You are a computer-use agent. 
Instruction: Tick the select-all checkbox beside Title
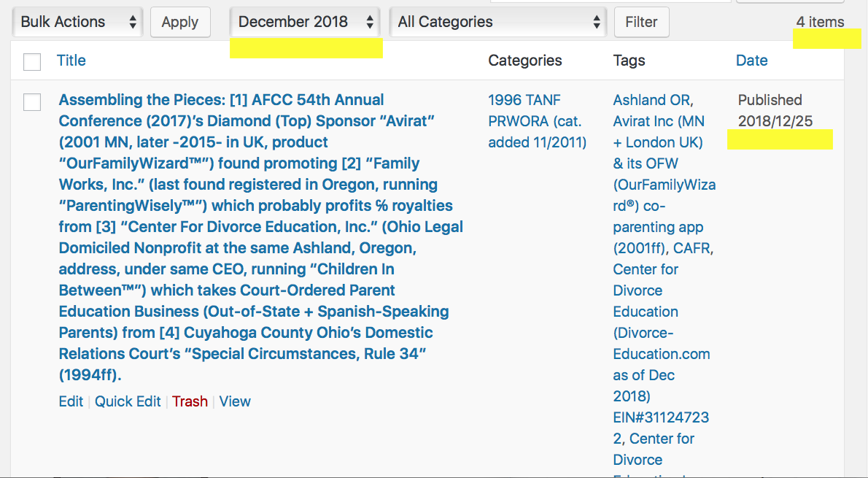(x=32, y=61)
